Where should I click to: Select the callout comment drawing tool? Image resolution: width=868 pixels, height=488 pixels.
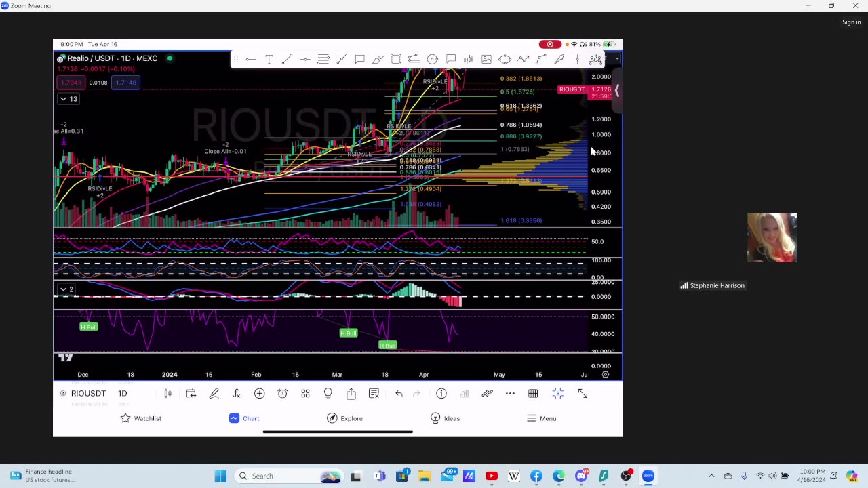(359, 60)
